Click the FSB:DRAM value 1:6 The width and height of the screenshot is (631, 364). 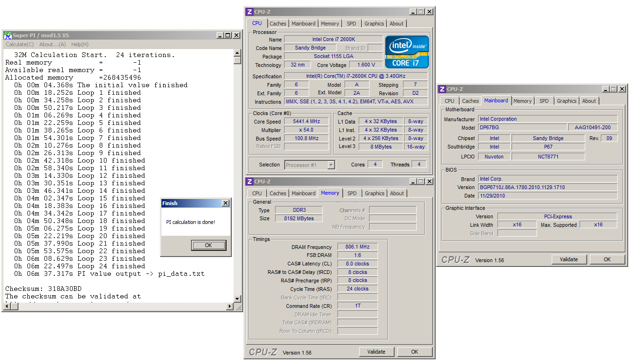(x=357, y=256)
